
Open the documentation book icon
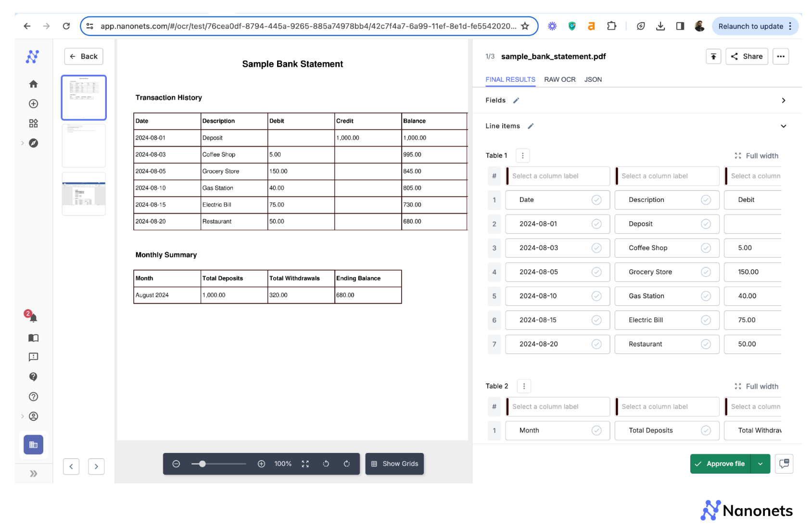pyautogui.click(x=33, y=338)
